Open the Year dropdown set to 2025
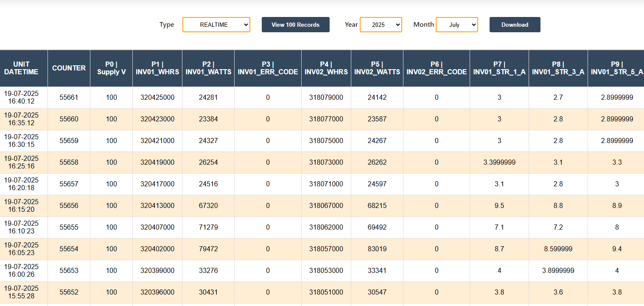 point(381,25)
